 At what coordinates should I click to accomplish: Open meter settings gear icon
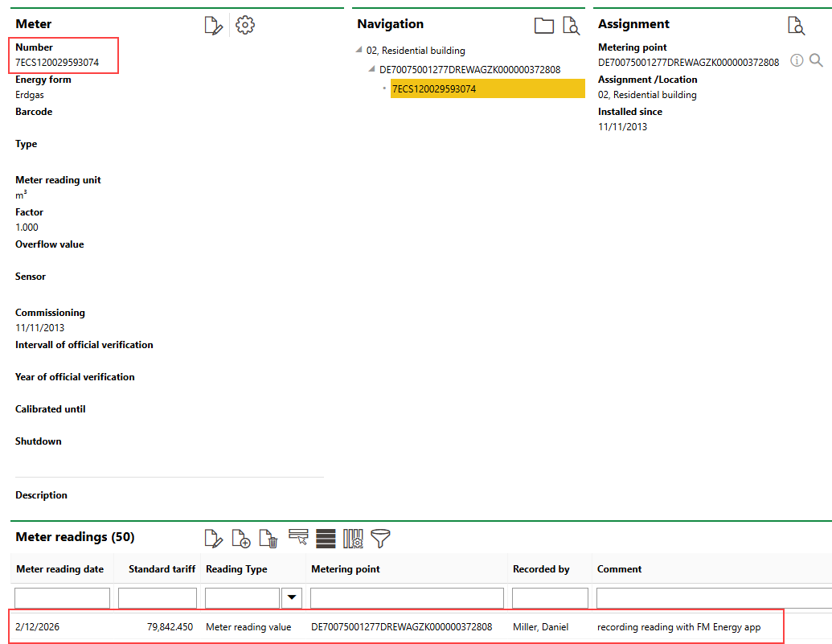point(245,26)
